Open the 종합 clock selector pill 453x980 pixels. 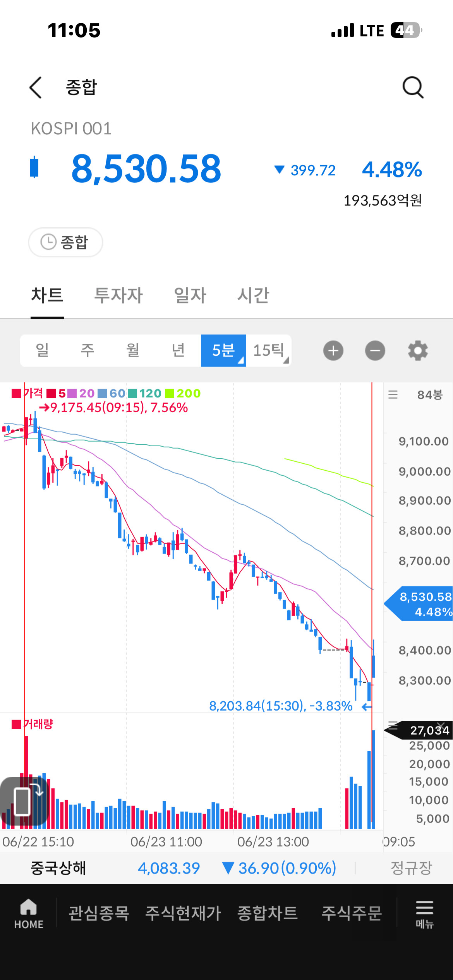[65, 242]
